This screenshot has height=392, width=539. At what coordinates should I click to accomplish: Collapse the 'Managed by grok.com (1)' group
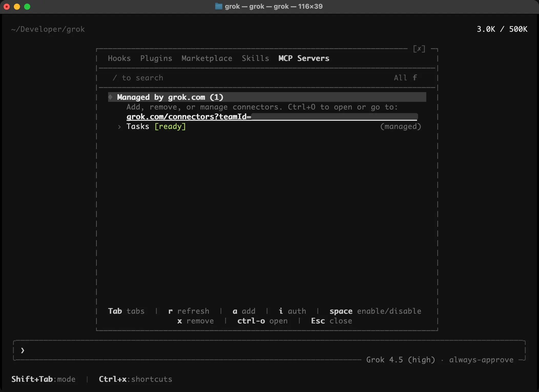267,97
